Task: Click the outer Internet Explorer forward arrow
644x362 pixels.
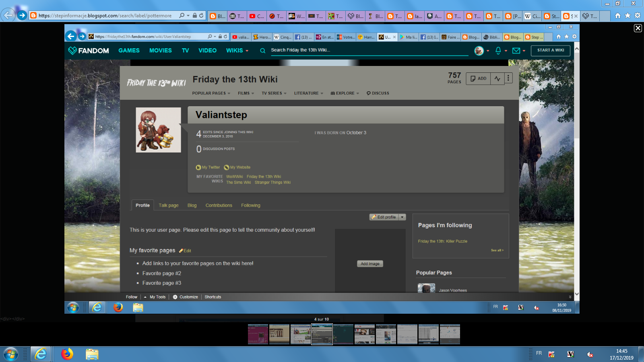Action: tap(22, 15)
